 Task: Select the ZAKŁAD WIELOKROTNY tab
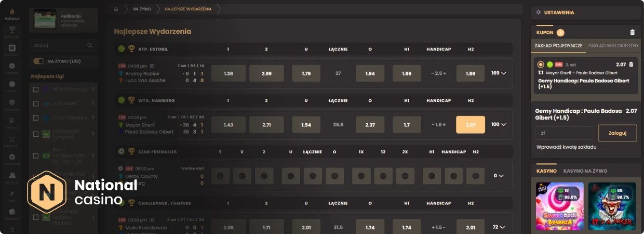613,46
